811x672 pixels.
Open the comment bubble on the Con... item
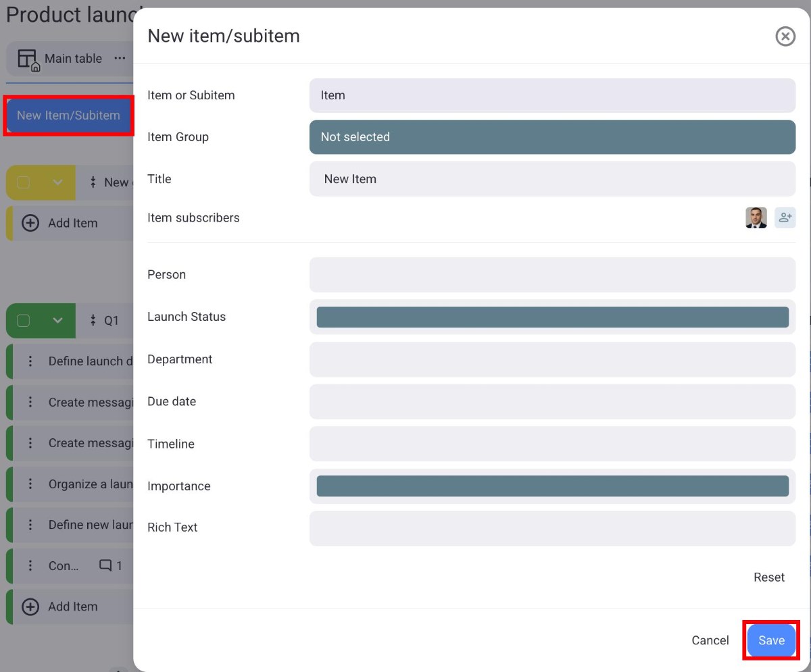[x=106, y=566]
